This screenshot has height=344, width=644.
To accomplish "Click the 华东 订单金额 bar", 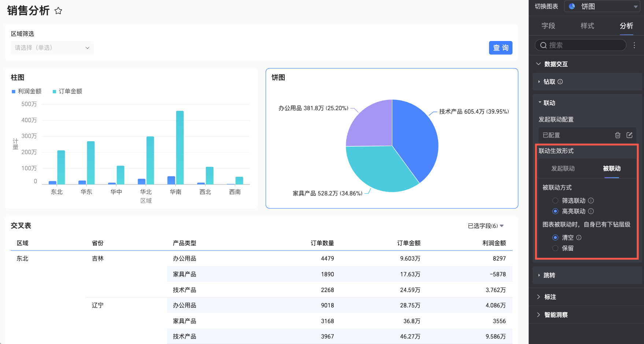I will pos(91,163).
